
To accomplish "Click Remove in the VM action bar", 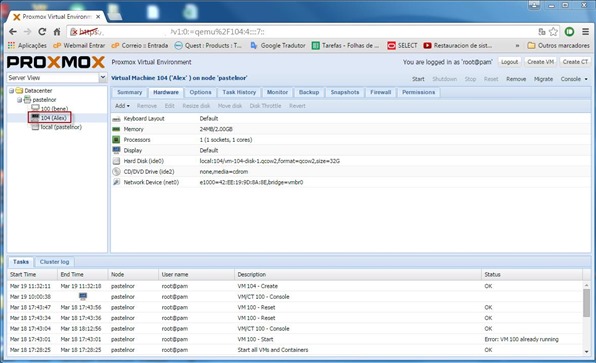I will pyautogui.click(x=516, y=79).
